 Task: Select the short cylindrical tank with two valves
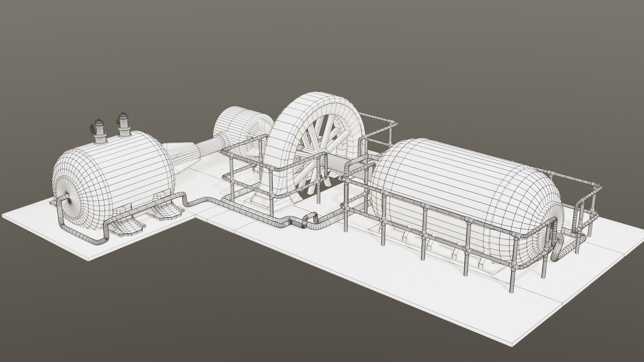pyautogui.click(x=114, y=181)
